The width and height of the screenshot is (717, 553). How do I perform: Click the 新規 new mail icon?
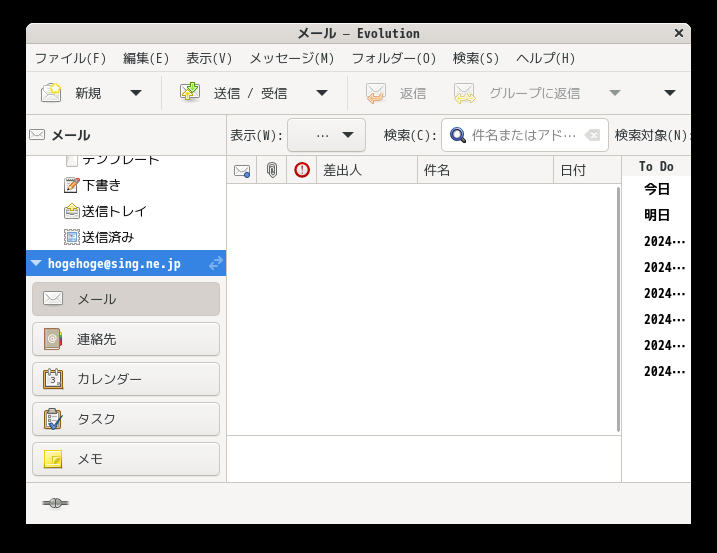pos(51,93)
